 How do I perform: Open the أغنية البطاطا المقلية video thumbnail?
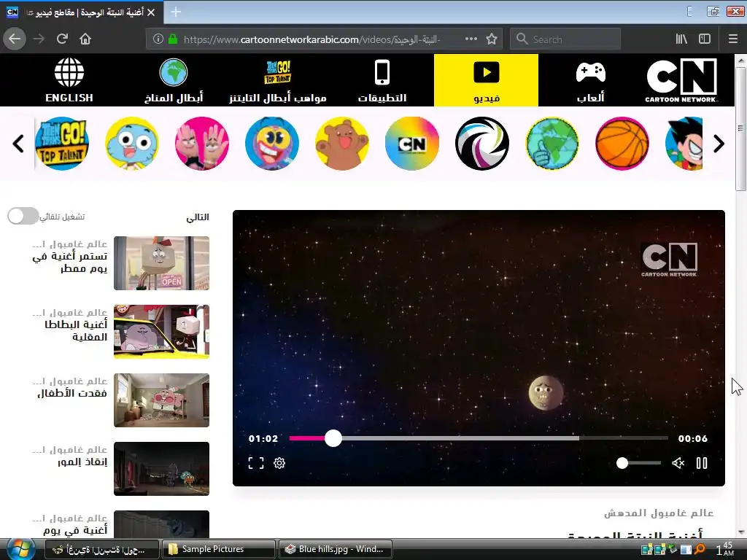161,332
